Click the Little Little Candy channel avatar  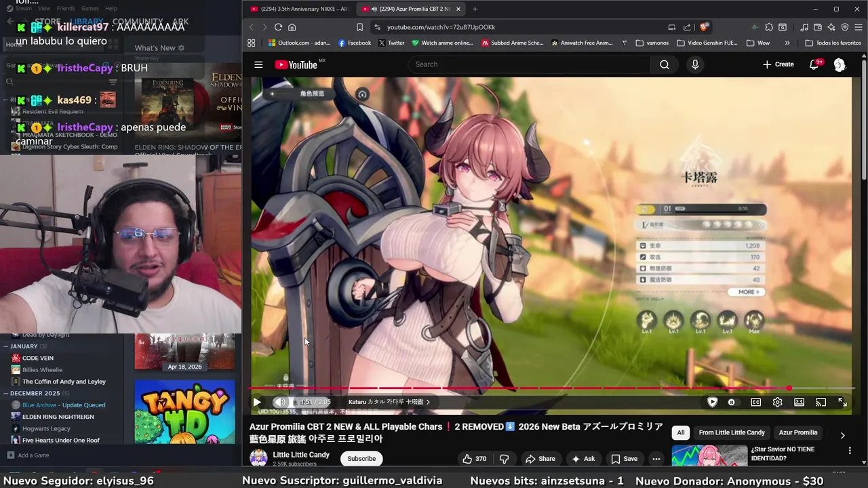pyautogui.click(x=258, y=458)
